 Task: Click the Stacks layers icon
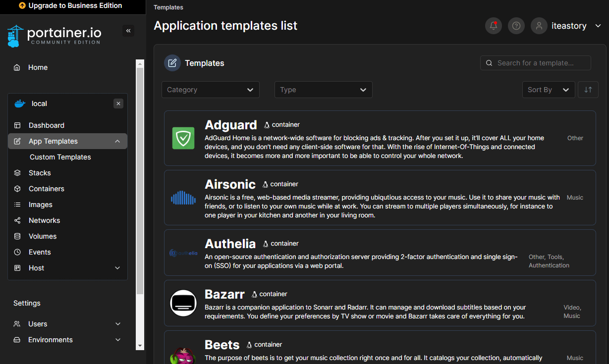[17, 173]
